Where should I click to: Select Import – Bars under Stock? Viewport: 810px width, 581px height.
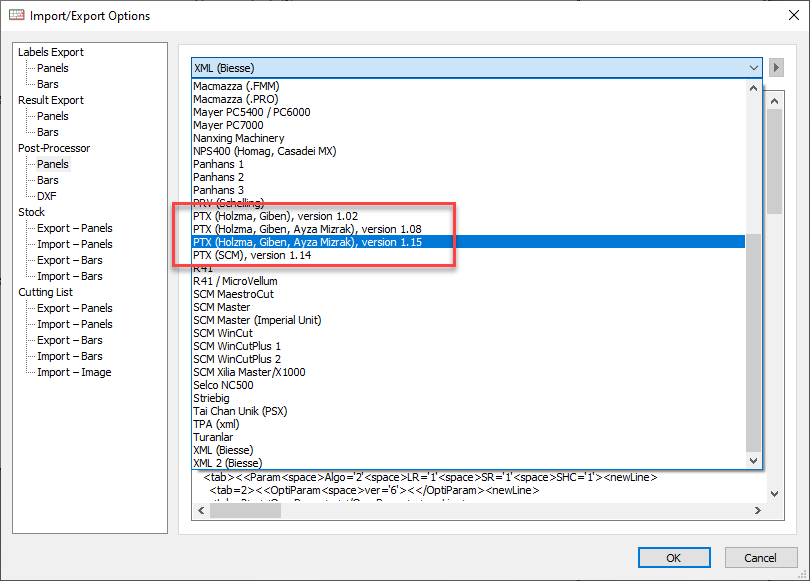[70, 276]
